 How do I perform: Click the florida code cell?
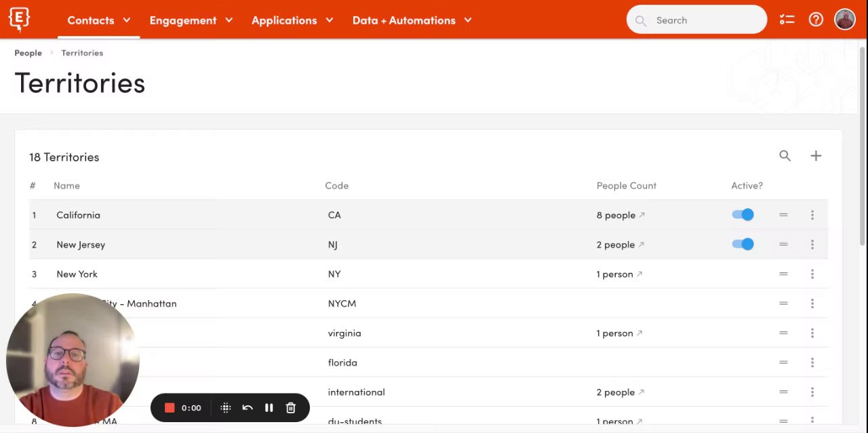342,363
